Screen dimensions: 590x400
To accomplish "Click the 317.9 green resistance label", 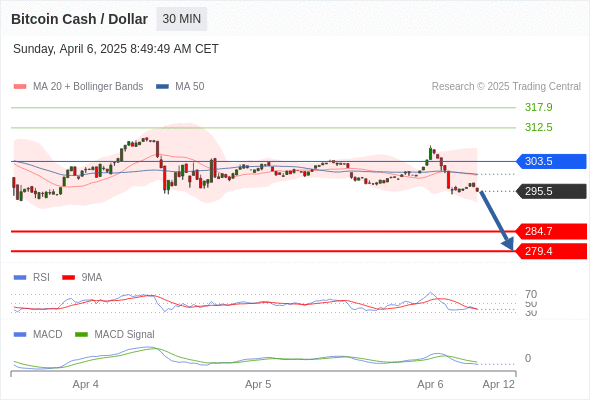I will click(x=539, y=107).
